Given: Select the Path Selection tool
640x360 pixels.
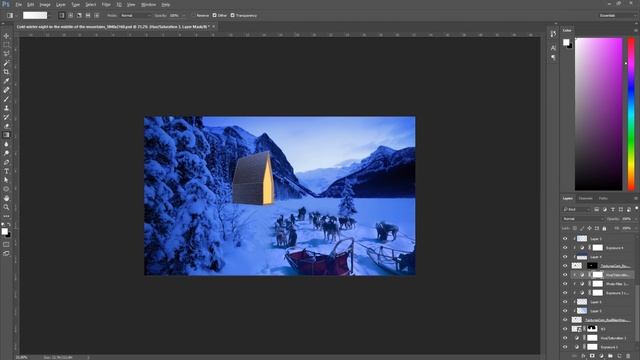Looking at the screenshot, I should click(x=6, y=180).
